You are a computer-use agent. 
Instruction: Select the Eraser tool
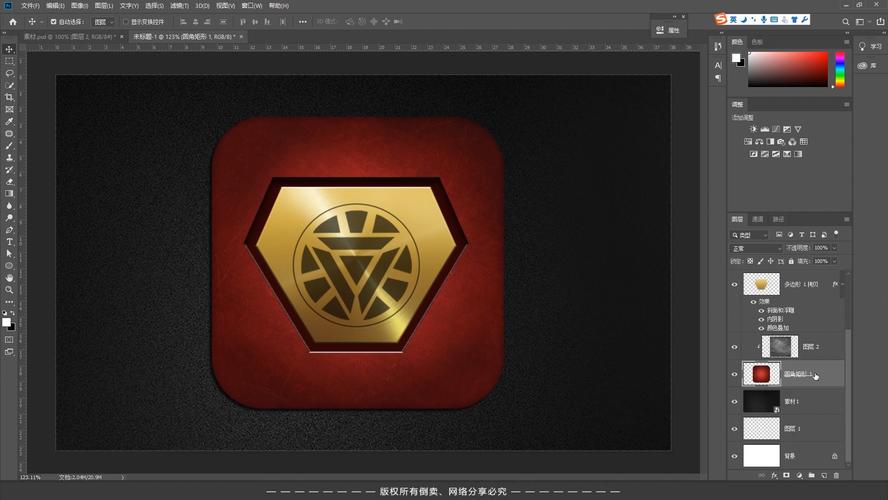(x=9, y=182)
